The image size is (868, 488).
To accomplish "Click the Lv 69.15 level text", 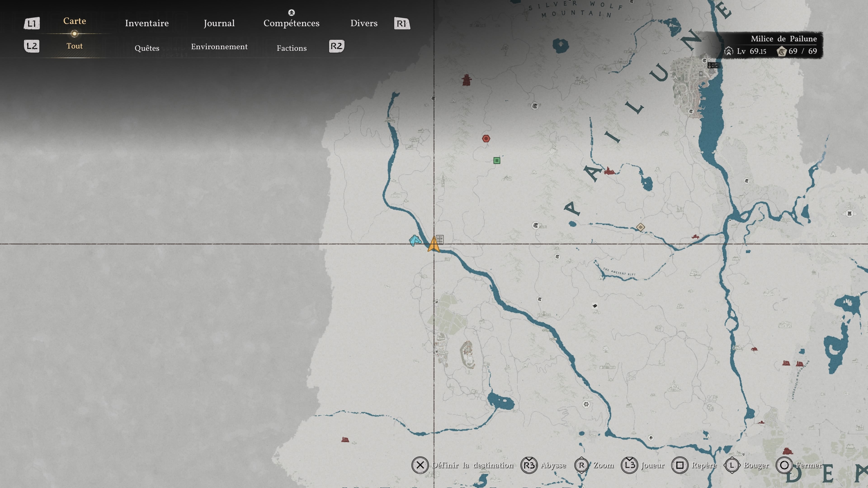I will (751, 51).
